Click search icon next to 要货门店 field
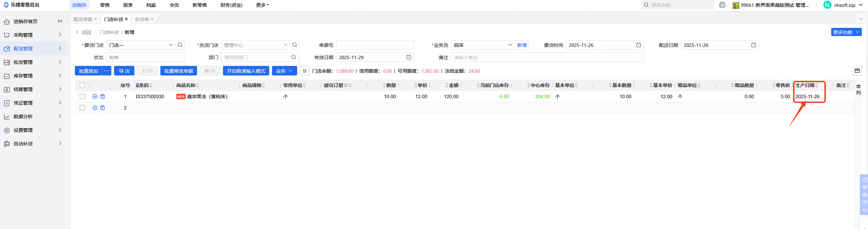This screenshot has height=229, width=868. pyautogui.click(x=180, y=45)
